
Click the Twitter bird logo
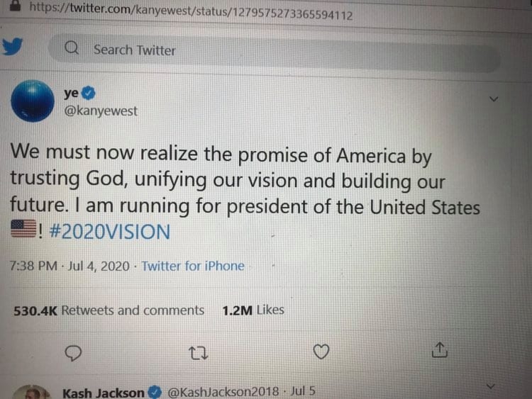[x=13, y=47]
